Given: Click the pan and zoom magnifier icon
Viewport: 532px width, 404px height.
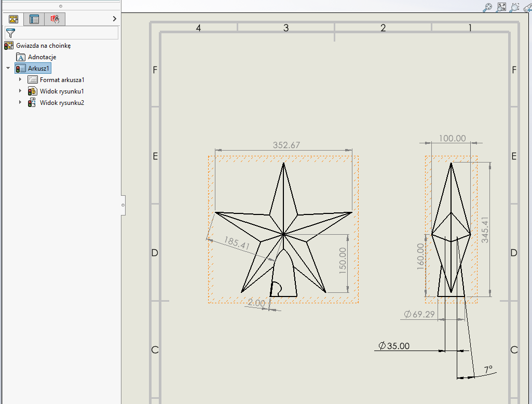Looking at the screenshot, I should tap(488, 7).
